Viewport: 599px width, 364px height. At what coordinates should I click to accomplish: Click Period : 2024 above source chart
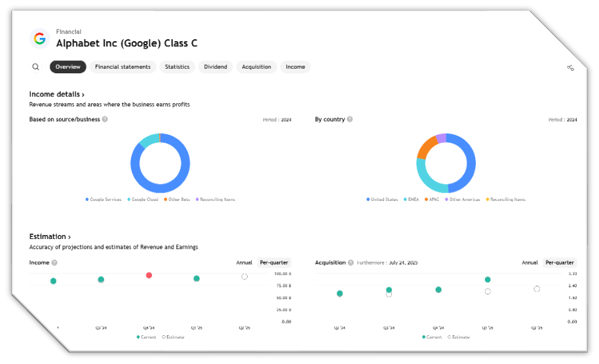click(277, 119)
